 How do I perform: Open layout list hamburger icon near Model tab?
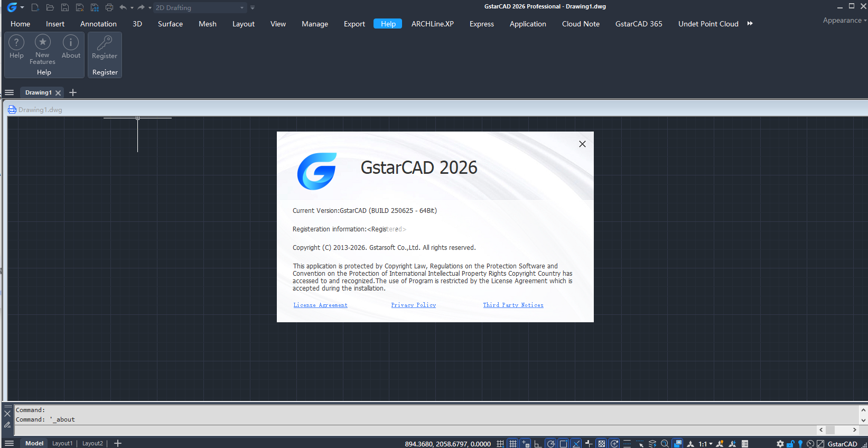point(10,443)
